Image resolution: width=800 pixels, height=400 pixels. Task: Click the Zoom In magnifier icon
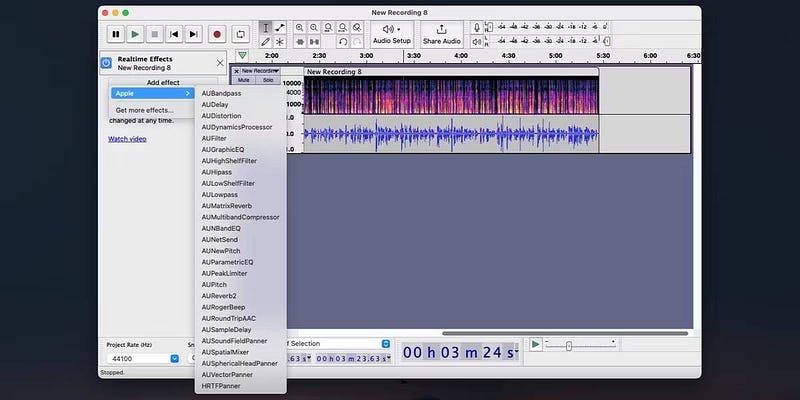point(300,27)
